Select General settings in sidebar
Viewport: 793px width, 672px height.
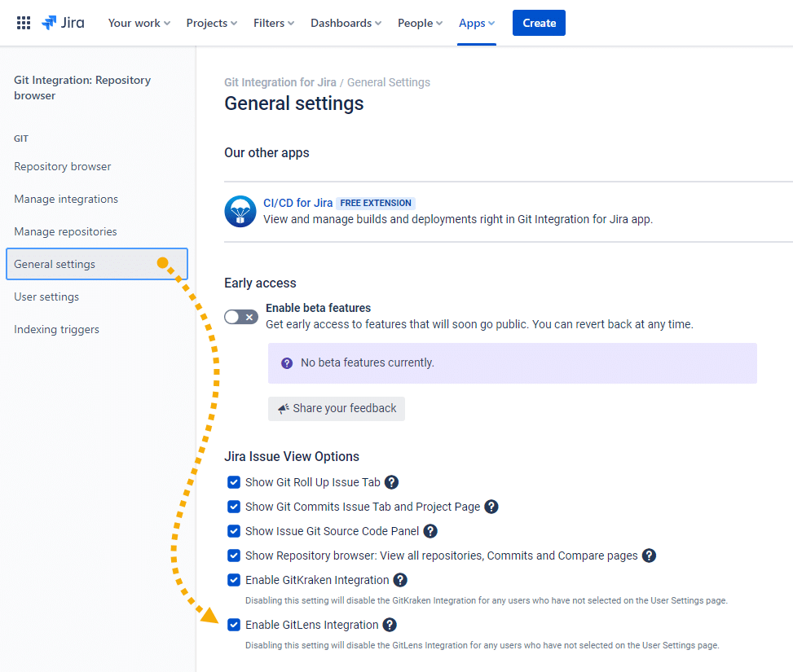97,264
